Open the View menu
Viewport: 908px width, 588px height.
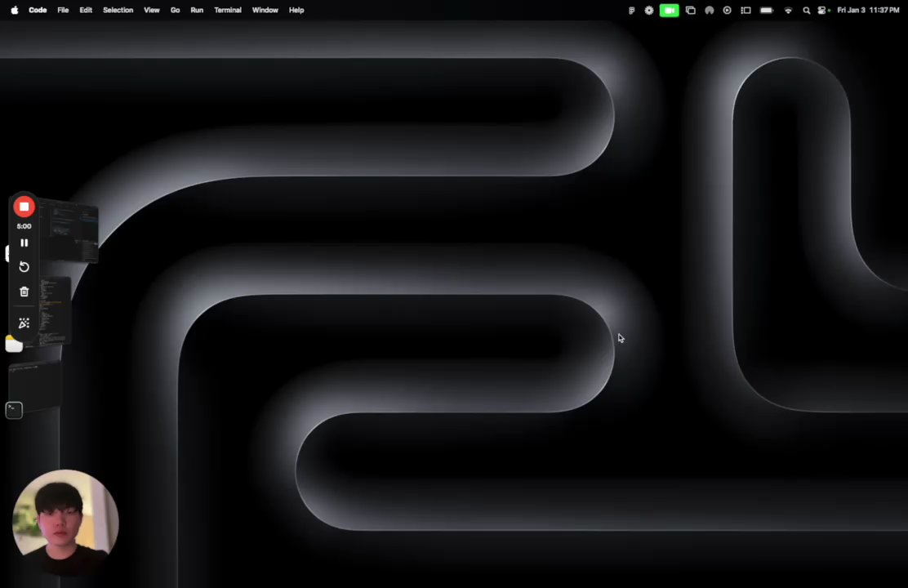tap(152, 10)
